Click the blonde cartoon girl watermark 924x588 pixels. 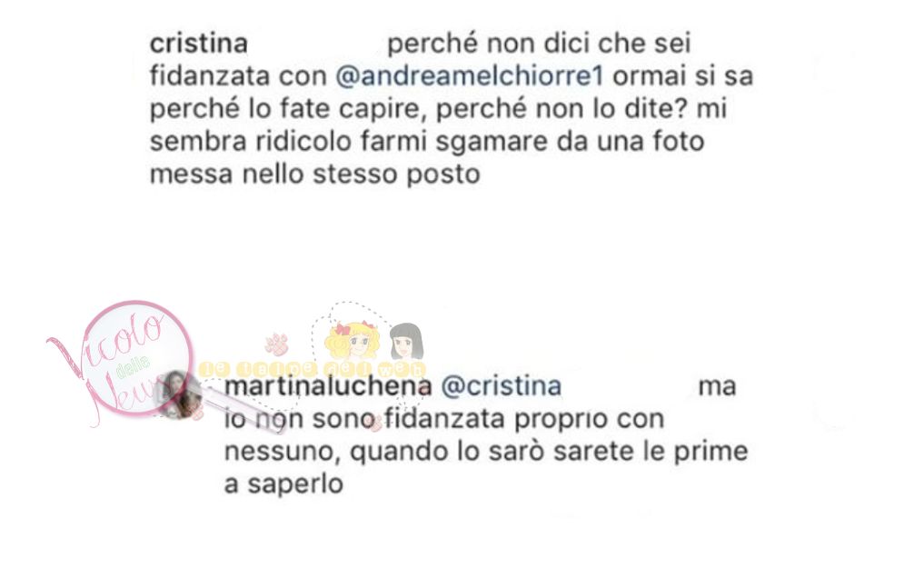click(352, 340)
